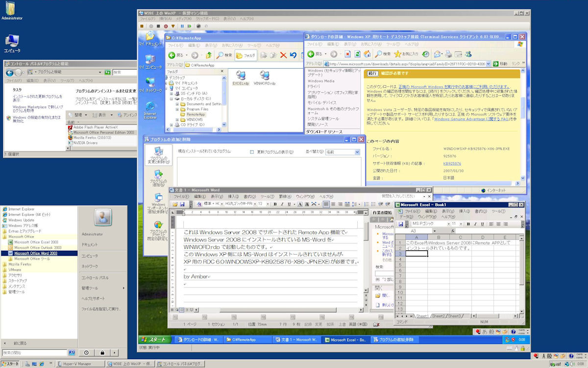Open the Administrator folder on the desktop
The image size is (588, 368).
point(12,11)
